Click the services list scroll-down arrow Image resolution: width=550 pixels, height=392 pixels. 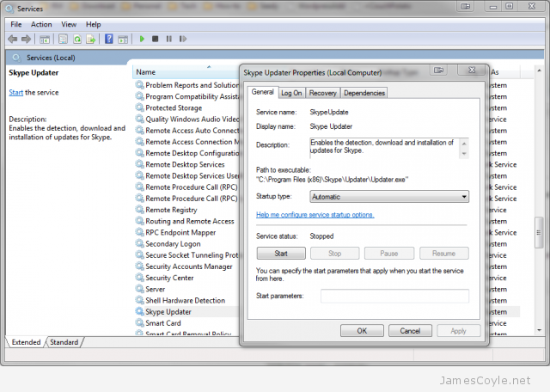pos(539,330)
